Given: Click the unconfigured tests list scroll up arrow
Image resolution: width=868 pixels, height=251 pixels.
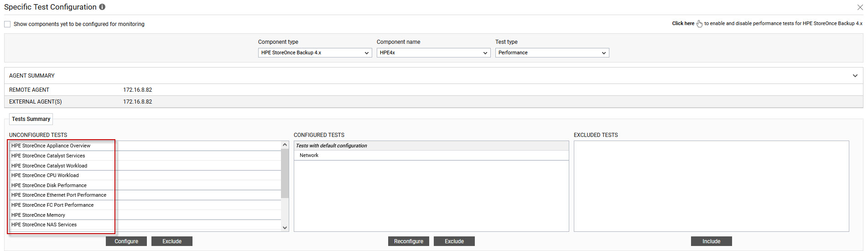Looking at the screenshot, I should tap(285, 145).
